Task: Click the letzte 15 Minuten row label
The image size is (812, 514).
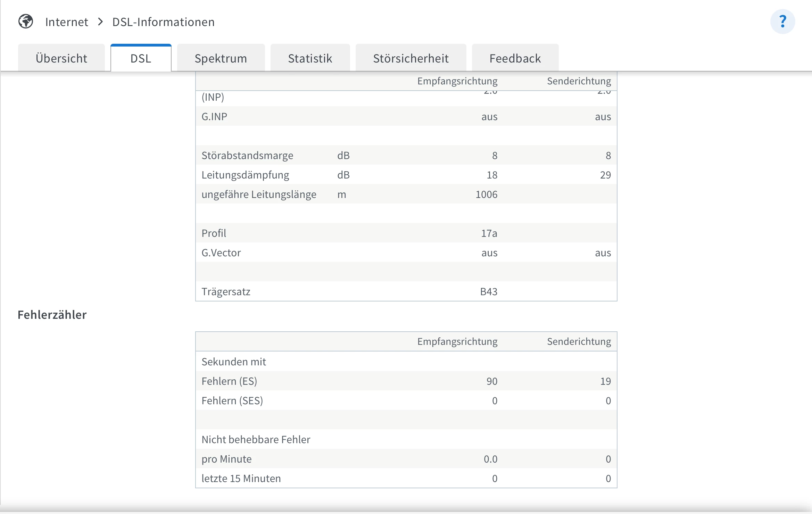Action: click(x=241, y=478)
